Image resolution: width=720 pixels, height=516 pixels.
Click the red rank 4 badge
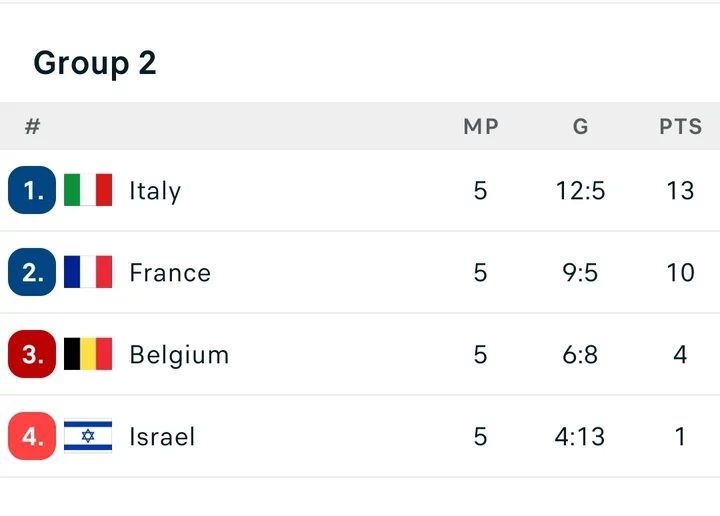[x=32, y=436]
